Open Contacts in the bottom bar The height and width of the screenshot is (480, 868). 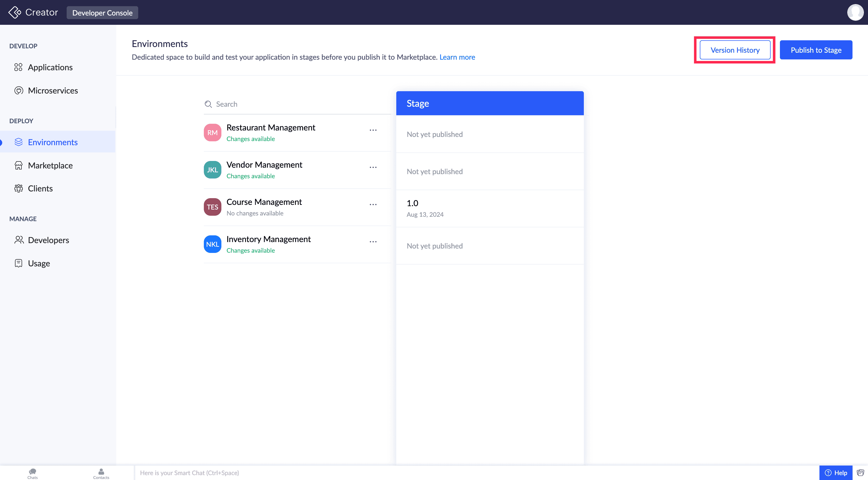pyautogui.click(x=101, y=473)
